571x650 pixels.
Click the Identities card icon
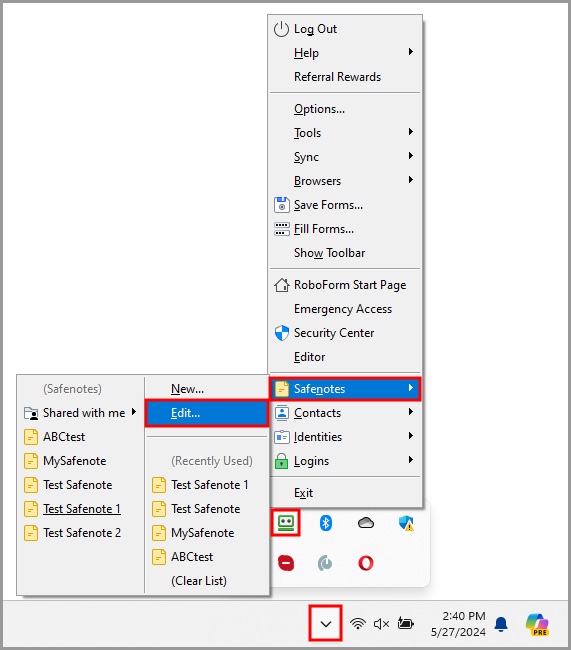pos(282,437)
